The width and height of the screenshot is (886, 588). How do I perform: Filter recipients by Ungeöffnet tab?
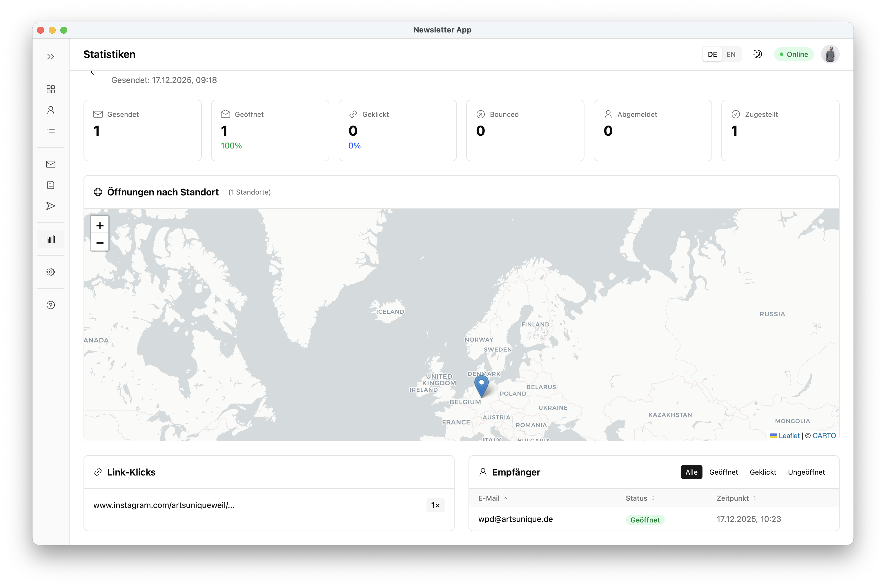pyautogui.click(x=806, y=472)
